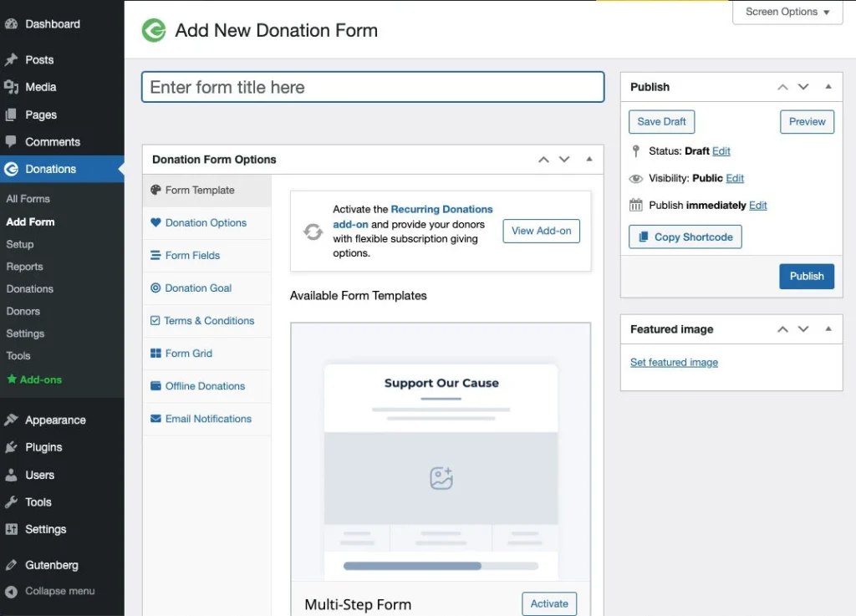Open Tools under the Donations menu
Screen dimensions: 856x616
click(x=18, y=356)
